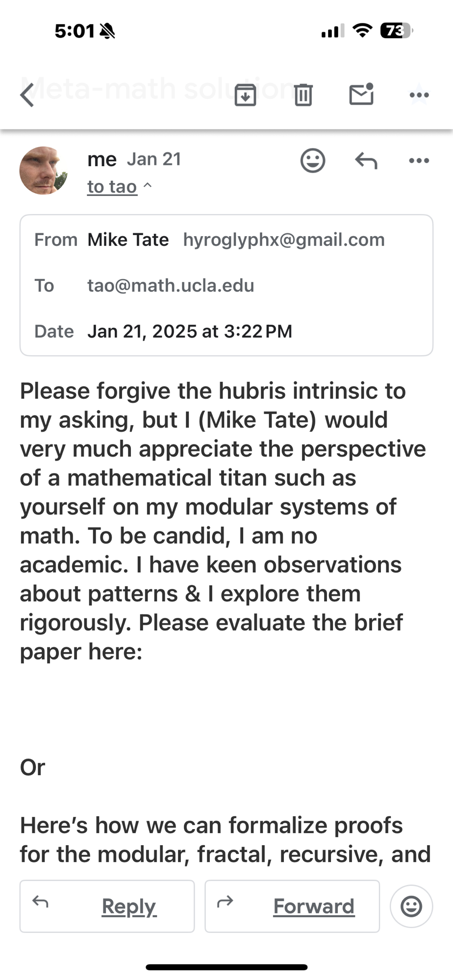The width and height of the screenshot is (453, 980).
Task: Tap emoji reaction button at bottom
Action: pyautogui.click(x=411, y=906)
